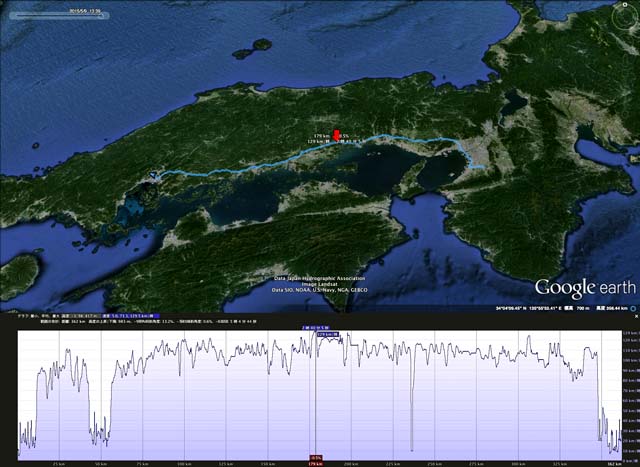This screenshot has height=467, width=640.
Task: Click the Data Japan Hydrographic Association attribution
Action: [x=320, y=278]
